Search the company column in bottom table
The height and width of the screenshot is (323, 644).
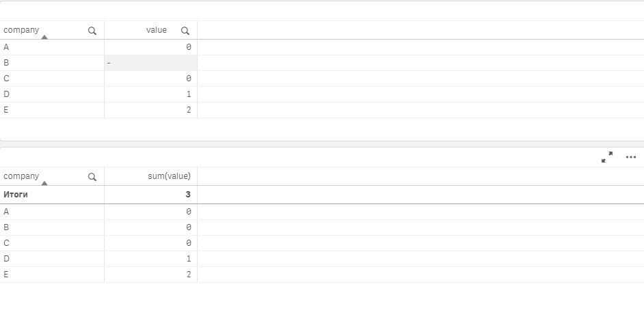click(x=92, y=177)
